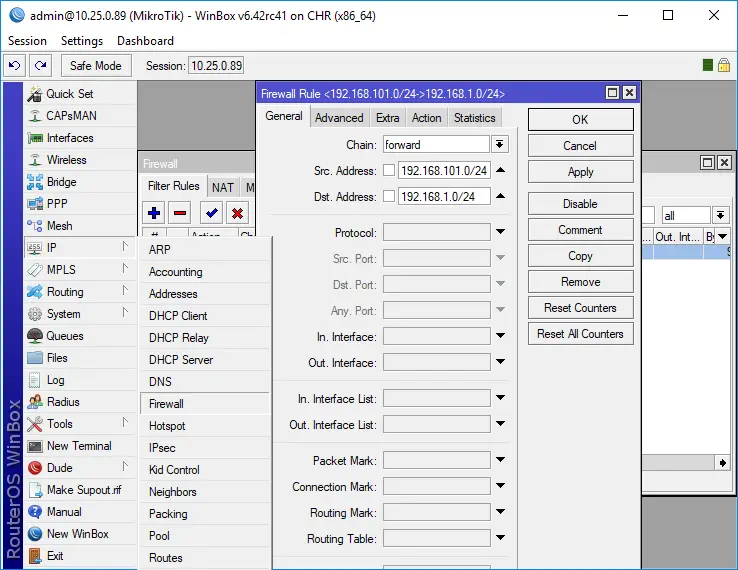Viewport: 738px width, 570px height.
Task: Toggle Src. Address negate checkbox
Action: point(389,170)
